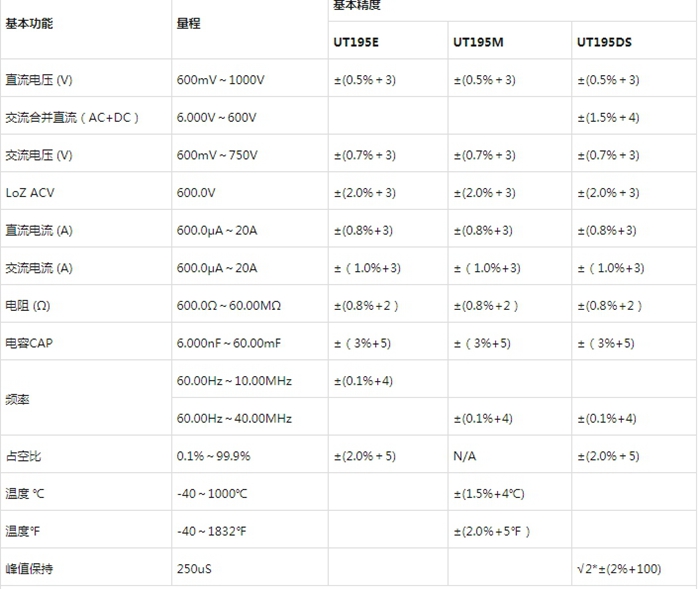Click ±(1.5%+4) accuracy under UT195DS
Image resolution: width=700 pixels, height=589 pixels.
coord(608,117)
